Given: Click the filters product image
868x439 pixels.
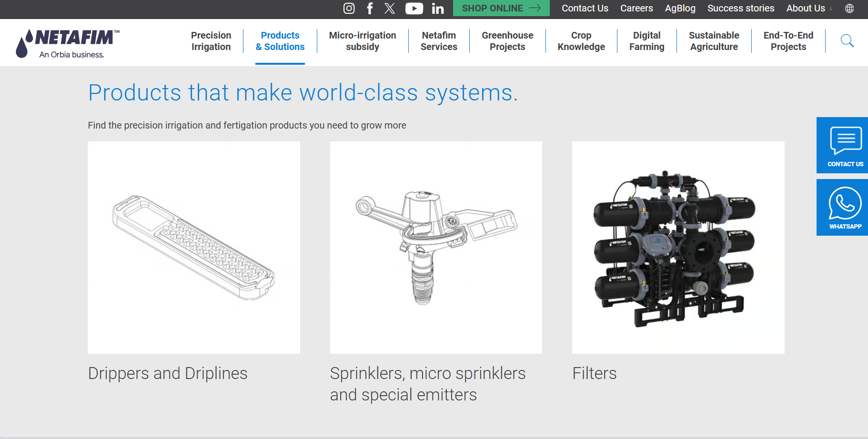Looking at the screenshot, I should click(x=678, y=248).
